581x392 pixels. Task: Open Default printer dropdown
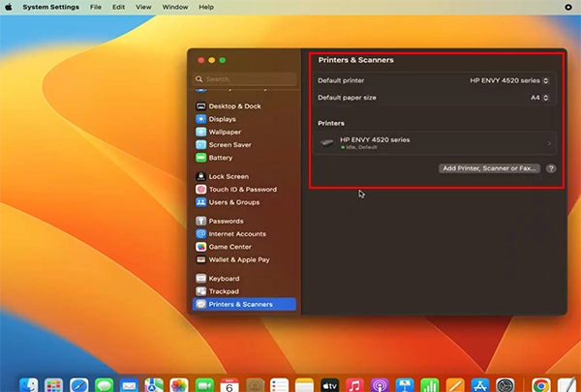click(509, 80)
